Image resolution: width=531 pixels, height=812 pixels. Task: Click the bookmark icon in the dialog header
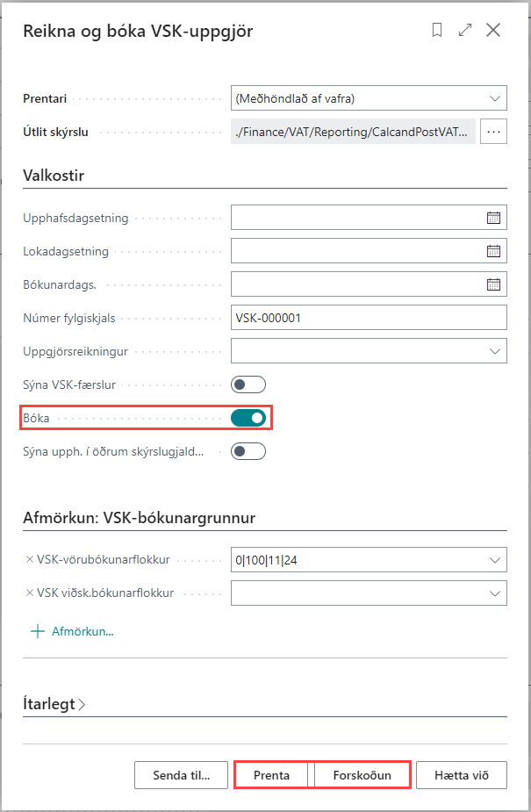click(437, 31)
